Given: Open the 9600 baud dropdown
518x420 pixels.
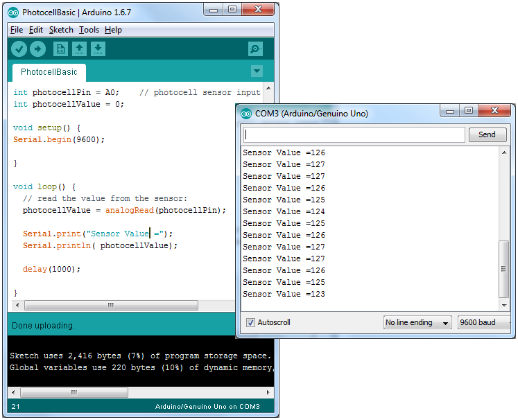Looking at the screenshot, I should pyautogui.click(x=484, y=322).
